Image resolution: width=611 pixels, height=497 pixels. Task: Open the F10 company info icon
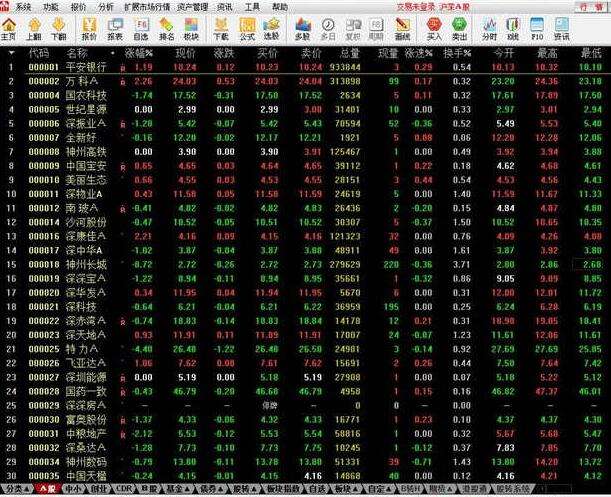coord(537,29)
